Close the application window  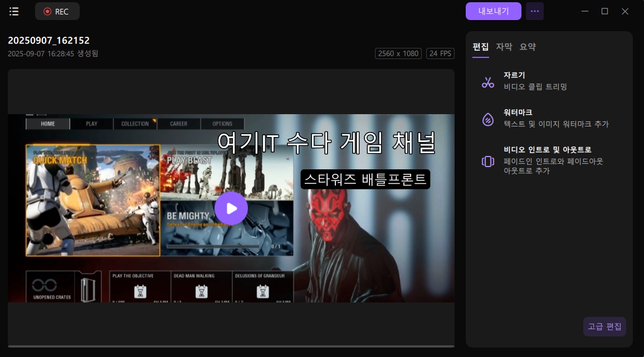point(625,12)
